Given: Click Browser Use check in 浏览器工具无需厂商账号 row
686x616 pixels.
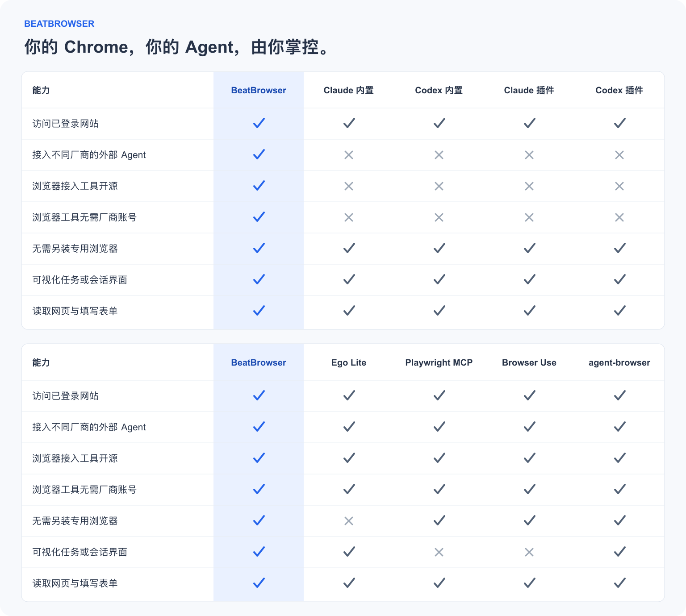Looking at the screenshot, I should click(x=530, y=489).
